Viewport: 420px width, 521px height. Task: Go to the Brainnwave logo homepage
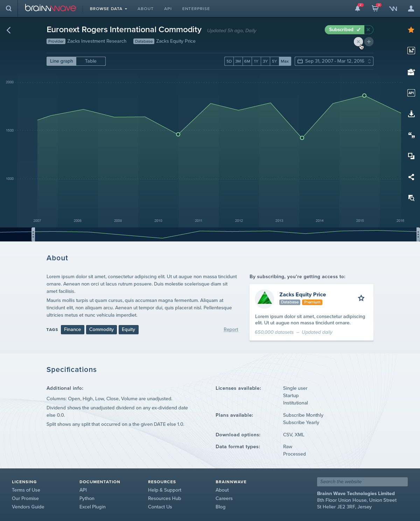tap(50, 8)
